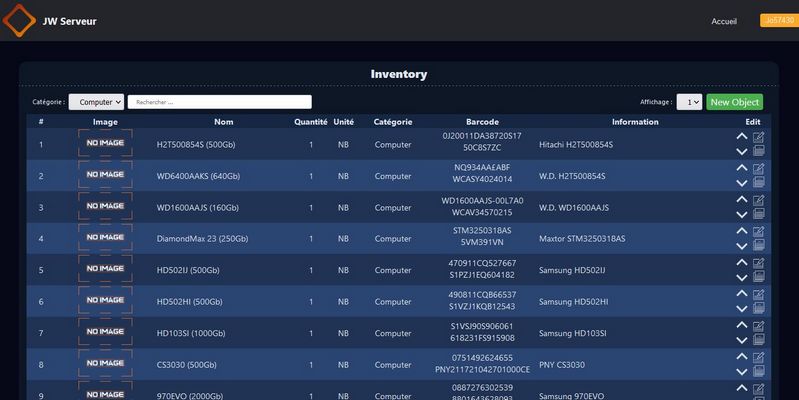Viewport: 799px width, 400px height.
Task: Edit the WD6400AAKS item with the pencil icon
Action: [x=758, y=168]
